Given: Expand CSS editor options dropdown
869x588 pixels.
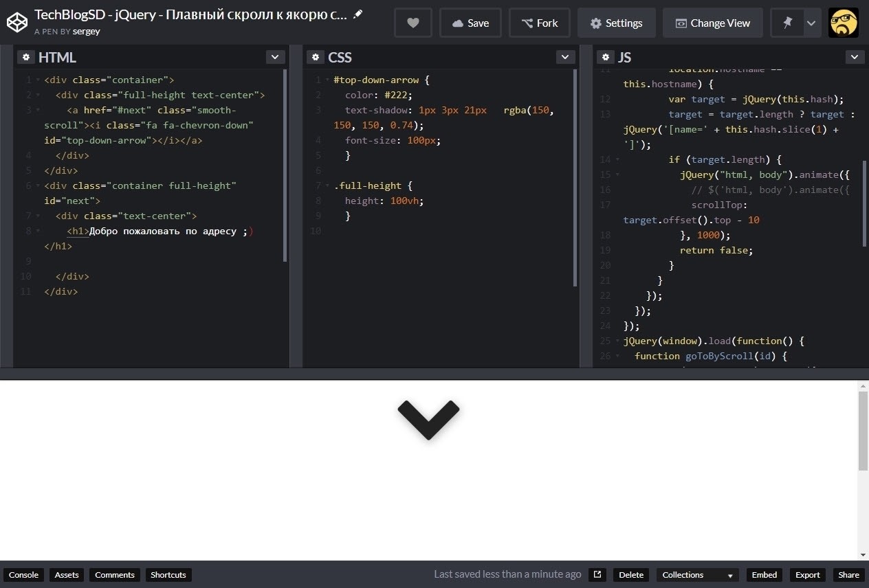Looking at the screenshot, I should pos(565,57).
